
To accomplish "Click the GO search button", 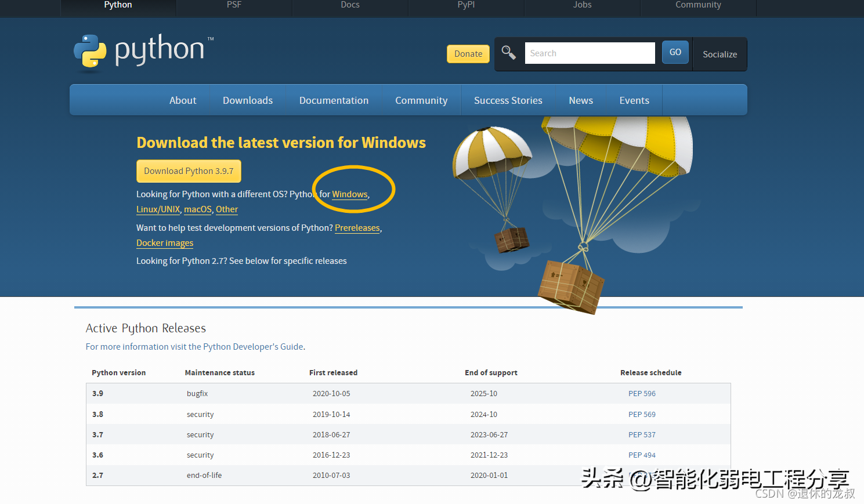I will 675,52.
